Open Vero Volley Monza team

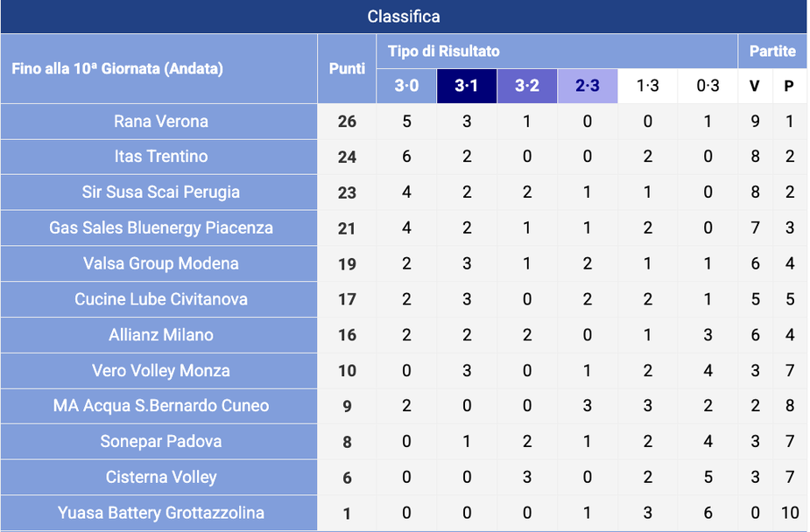pyautogui.click(x=161, y=371)
